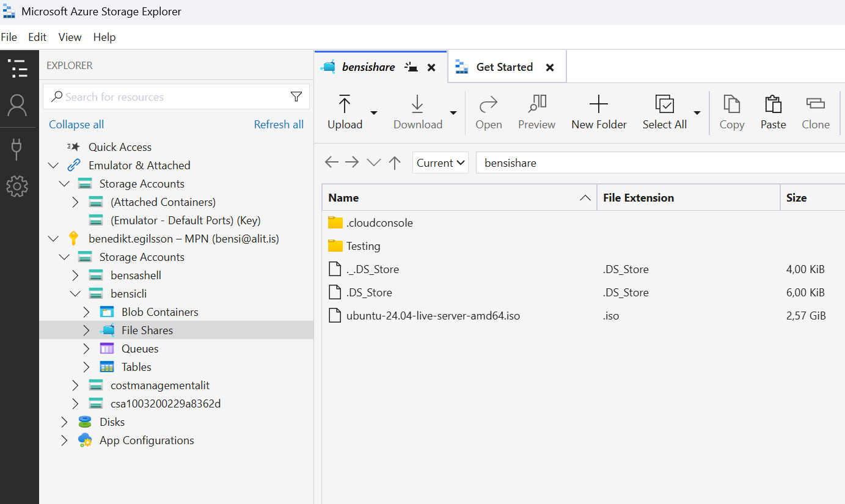Expand the costmanagementalit account
Image resolution: width=845 pixels, height=504 pixels.
(x=75, y=385)
